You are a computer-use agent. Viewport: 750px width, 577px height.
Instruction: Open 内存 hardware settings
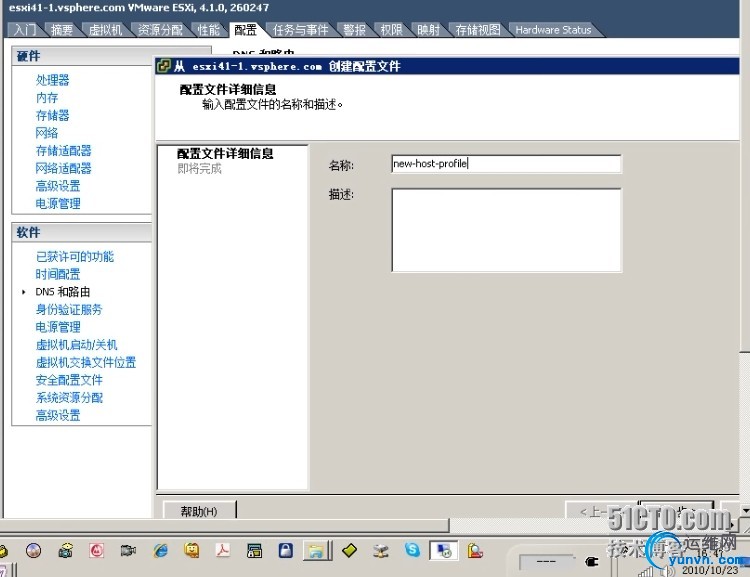[x=46, y=98]
